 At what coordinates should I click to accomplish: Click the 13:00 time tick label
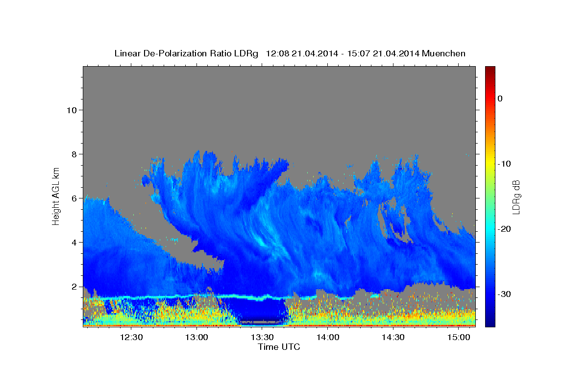(197, 337)
